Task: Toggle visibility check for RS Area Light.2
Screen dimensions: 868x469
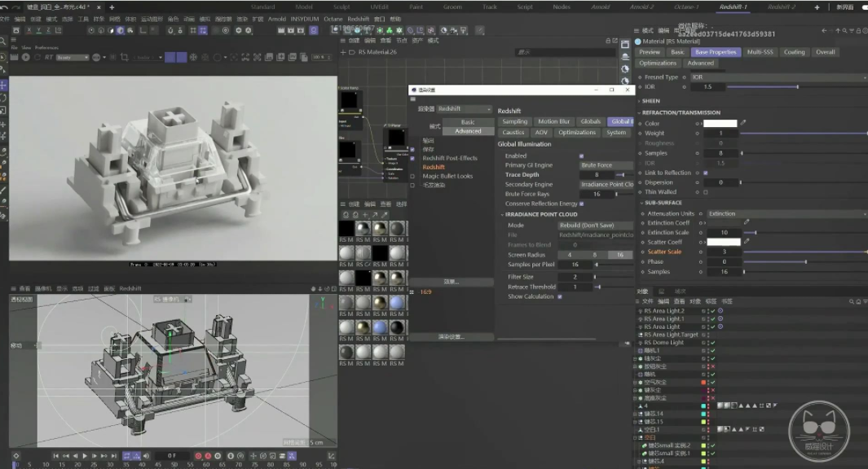Action: click(x=713, y=311)
